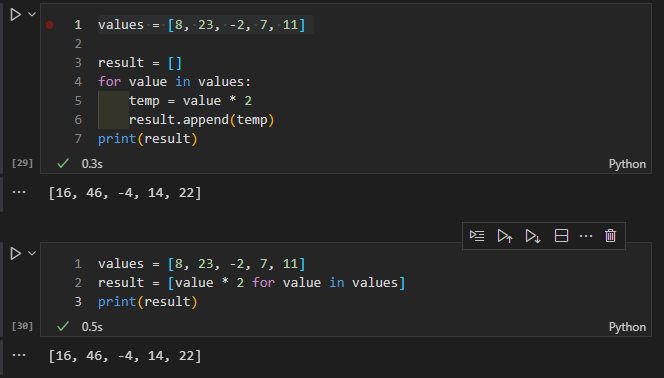Viewport: 664px width, 378px height.
Task: Click execution count [30]
Action: pos(22,326)
